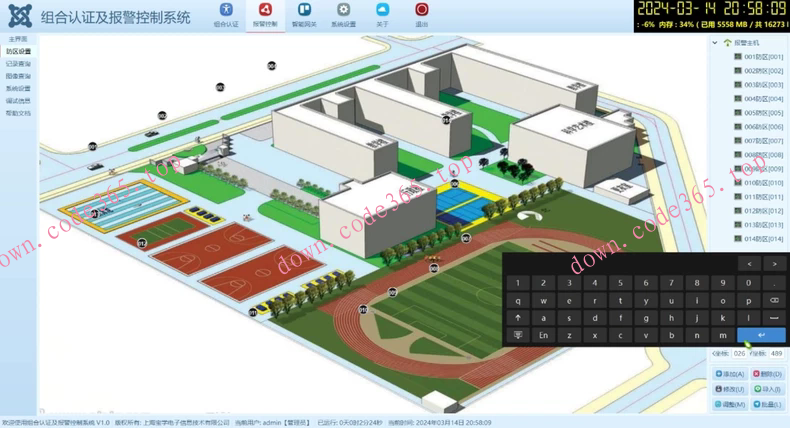Move cursor left with the < key
This screenshot has width=790, height=428.
(749, 264)
